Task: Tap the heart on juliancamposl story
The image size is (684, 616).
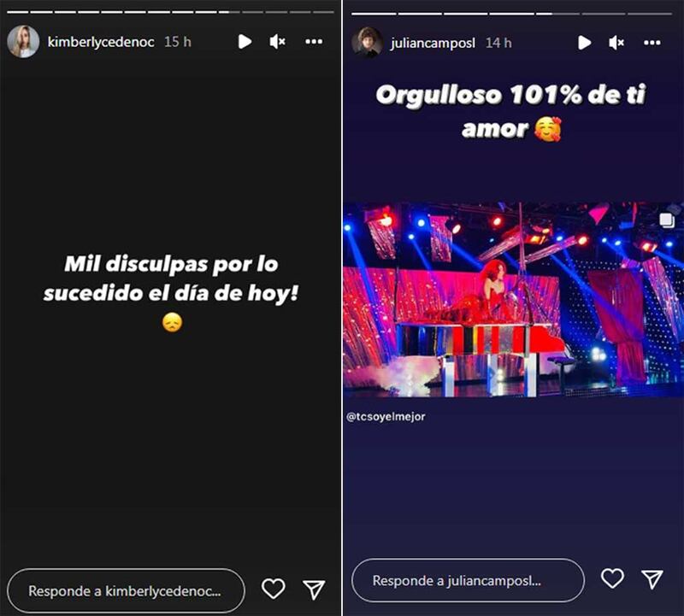Action: pyautogui.click(x=612, y=578)
